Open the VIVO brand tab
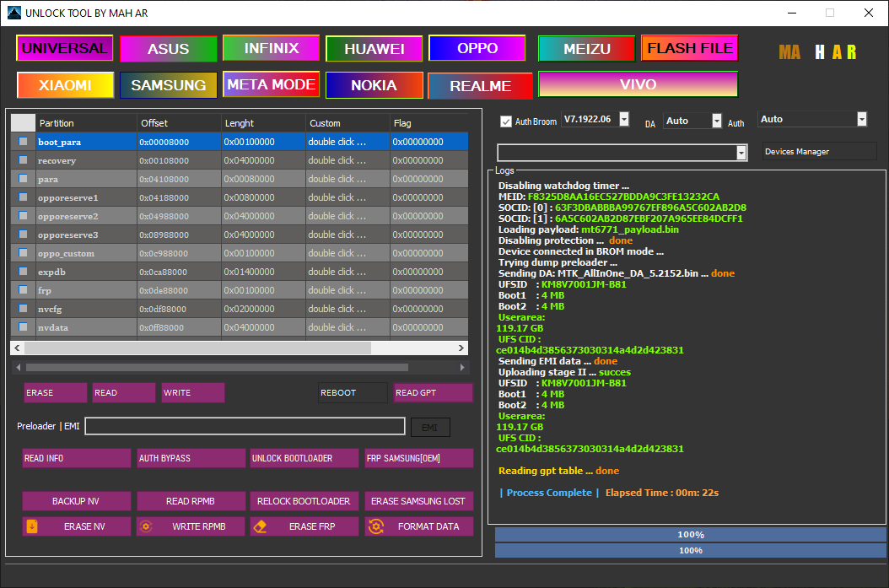889x588 pixels. (638, 84)
